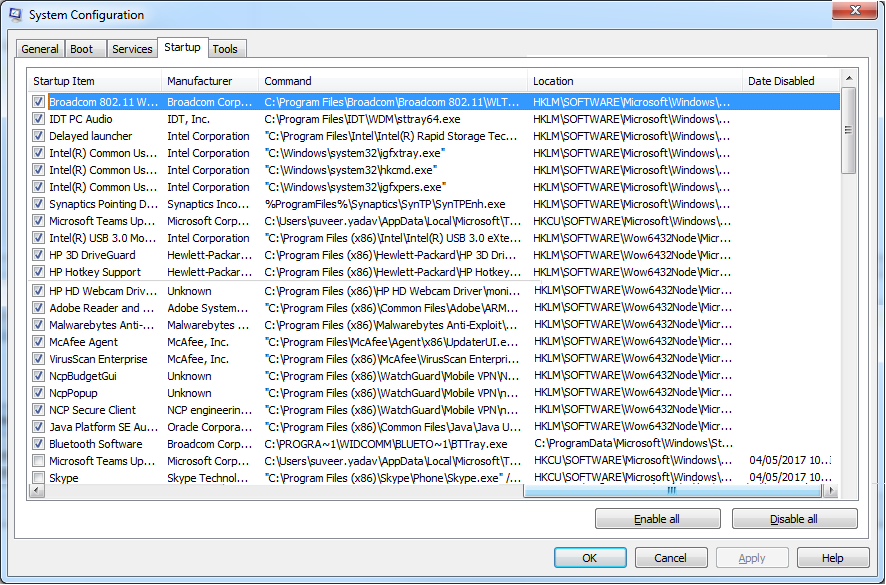Image resolution: width=886 pixels, height=585 pixels.
Task: Click the SynTPEnh.exe command cell
Action: (x=385, y=203)
